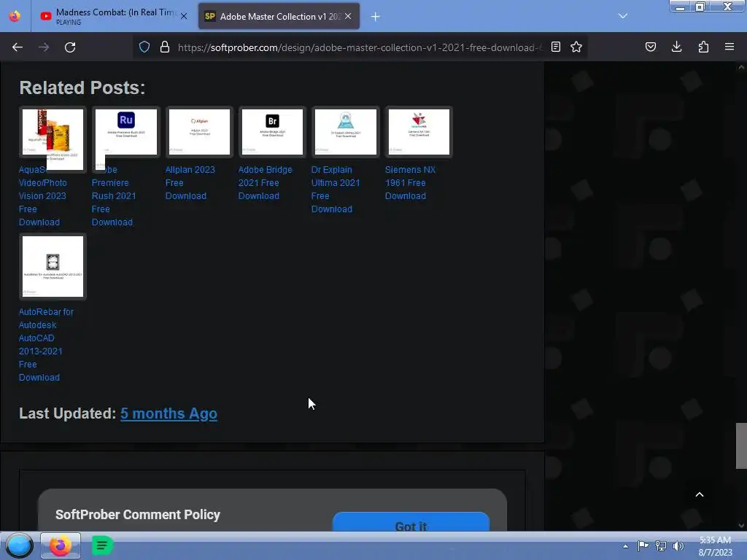Open AutoRebar for AutoCAD thumbnail image

tap(53, 267)
